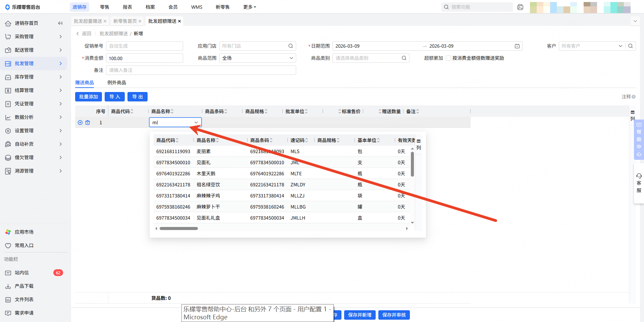Open the 商品范围 dropdown showing 全场
The image size is (644, 322).
tap(258, 58)
